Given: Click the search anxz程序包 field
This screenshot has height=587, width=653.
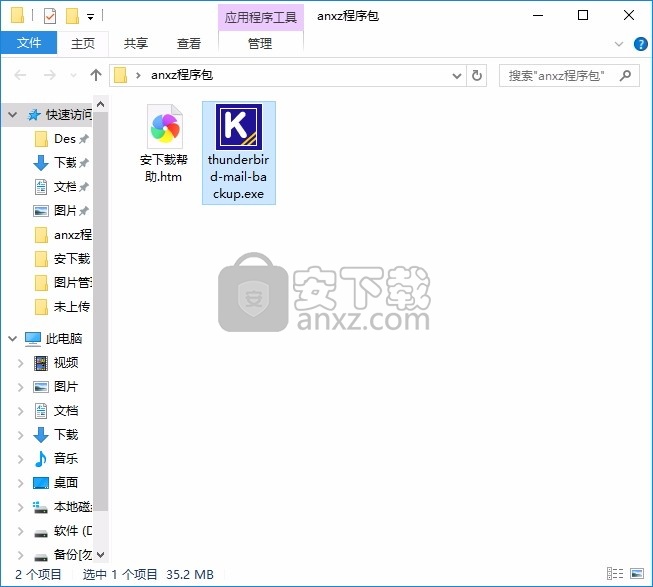Looking at the screenshot, I should tap(569, 75).
